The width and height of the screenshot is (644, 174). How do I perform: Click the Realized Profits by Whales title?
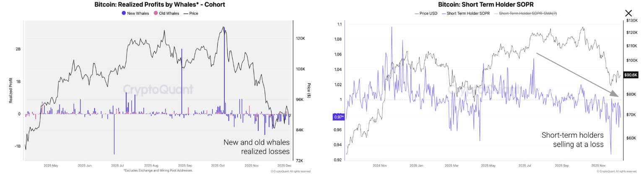pos(161,5)
